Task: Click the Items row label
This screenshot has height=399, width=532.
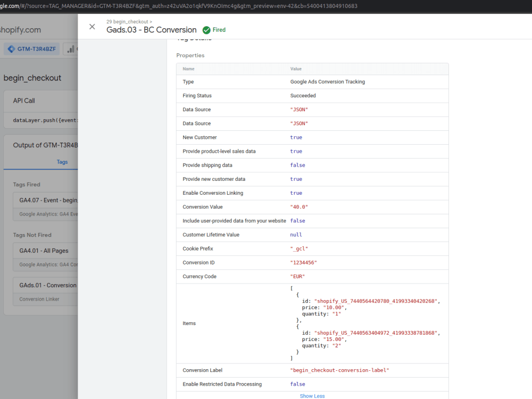Action: click(189, 323)
